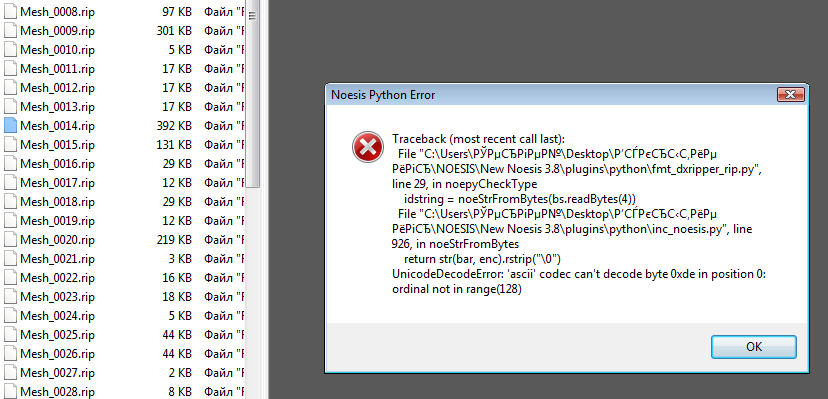Select file icon of Mesh_0015.rip
The width and height of the screenshot is (828, 399).
coord(11,145)
